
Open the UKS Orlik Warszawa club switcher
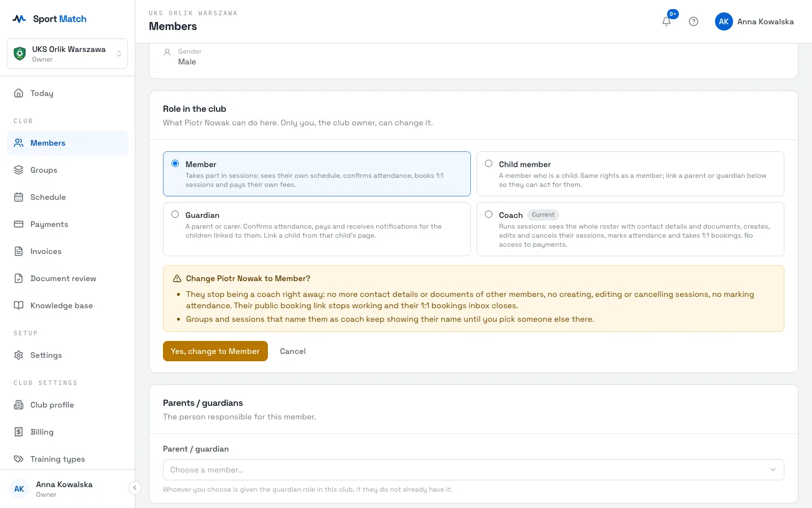(x=67, y=54)
